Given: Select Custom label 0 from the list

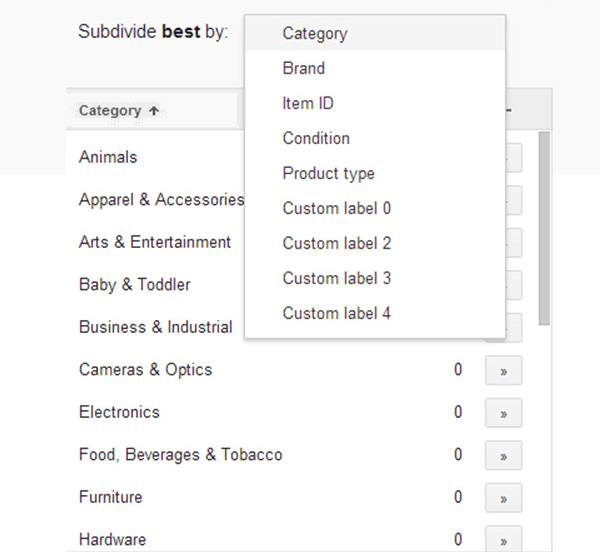Looking at the screenshot, I should click(336, 208).
